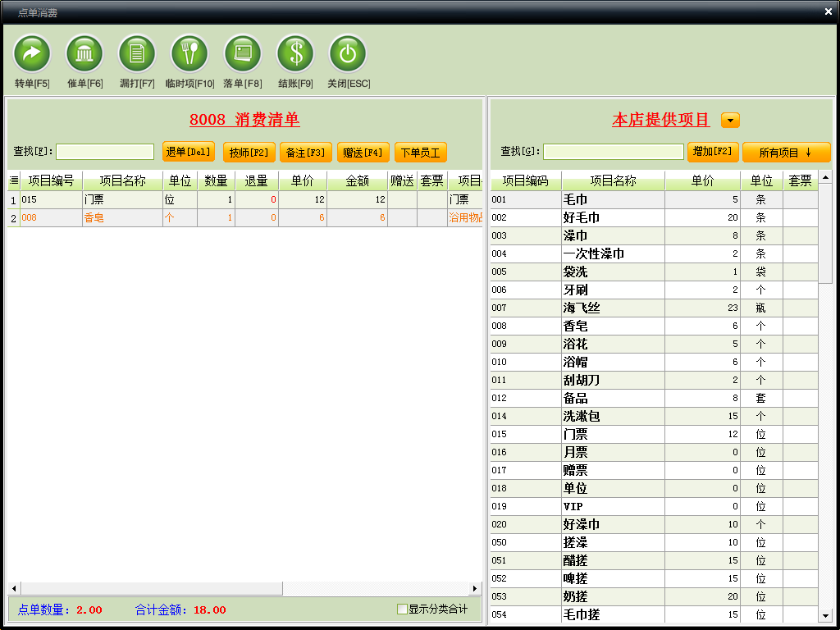Select item 006 牙刷
Screen dimensions: 840x630
tap(654, 290)
